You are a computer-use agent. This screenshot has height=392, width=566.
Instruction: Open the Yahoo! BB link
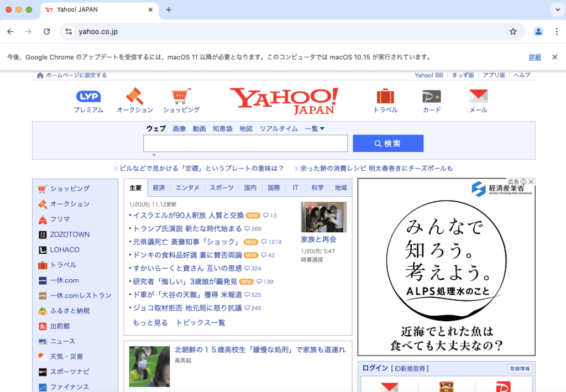pos(428,75)
